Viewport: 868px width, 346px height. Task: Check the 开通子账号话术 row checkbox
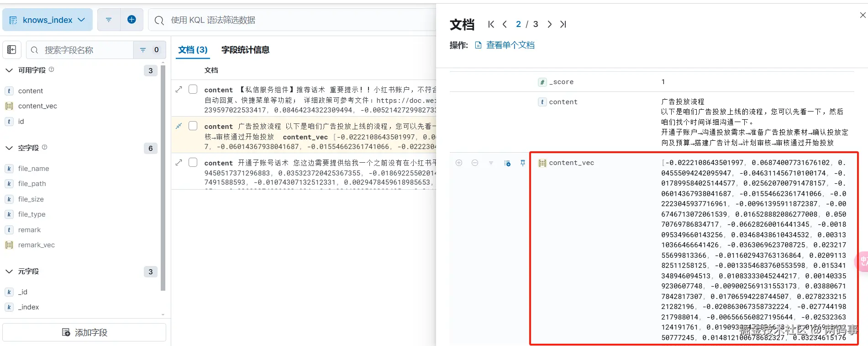pyautogui.click(x=193, y=162)
